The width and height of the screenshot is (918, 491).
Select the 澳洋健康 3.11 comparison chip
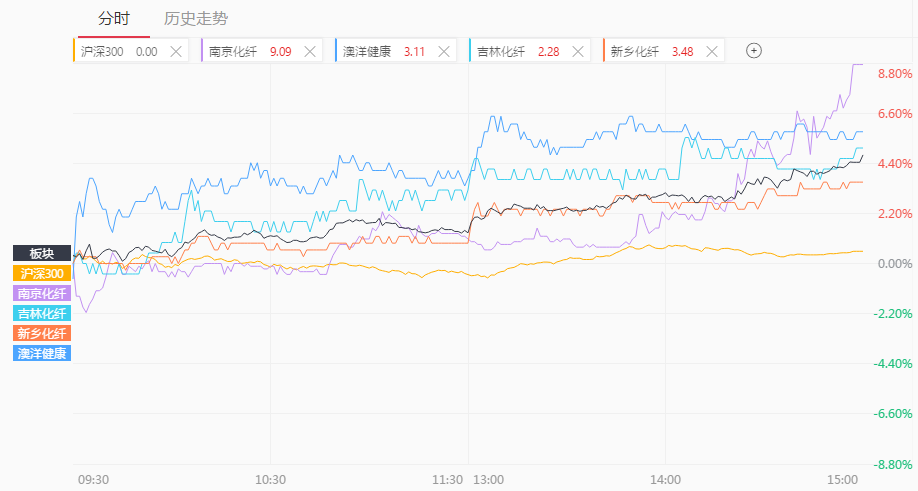396,51
